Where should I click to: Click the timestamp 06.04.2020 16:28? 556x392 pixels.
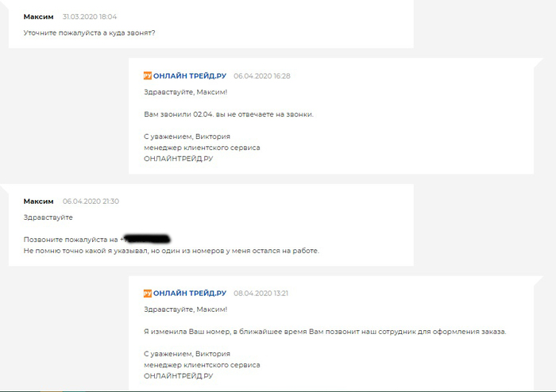pos(261,75)
